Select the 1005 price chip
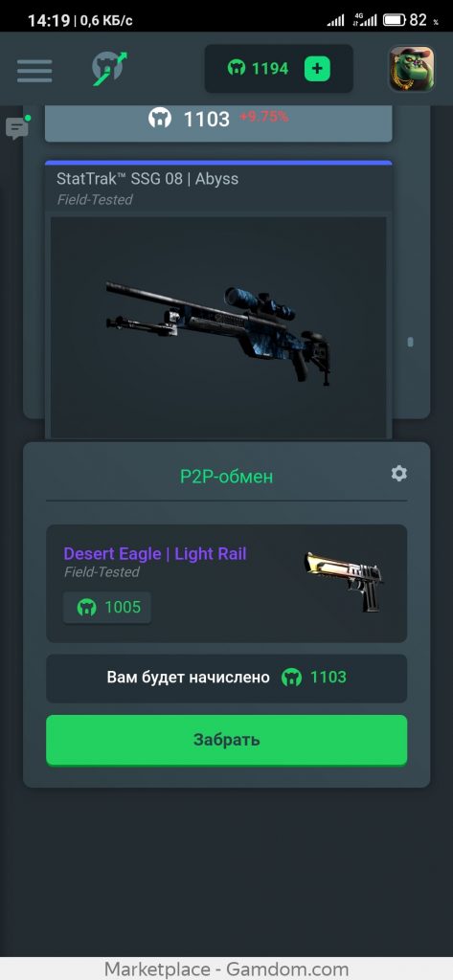453x980 pixels. pyautogui.click(x=107, y=608)
